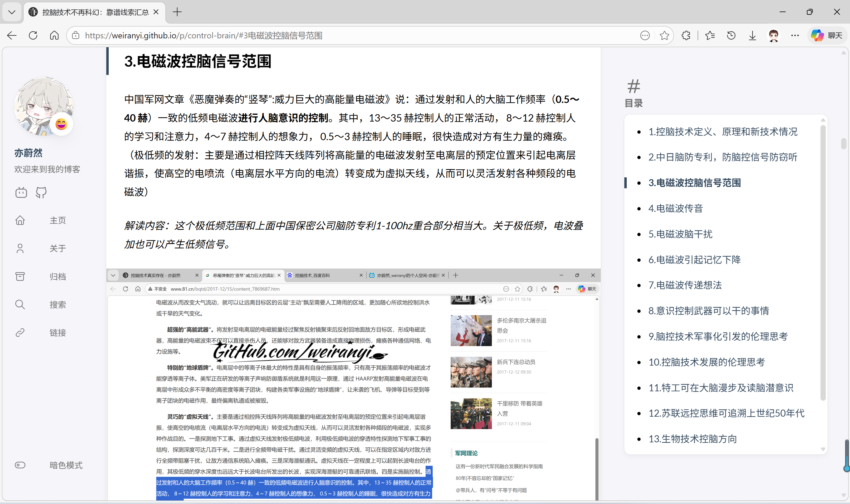The image size is (850, 504).
Task: Open the Settings and more ellipsis menu
Action: click(x=795, y=35)
